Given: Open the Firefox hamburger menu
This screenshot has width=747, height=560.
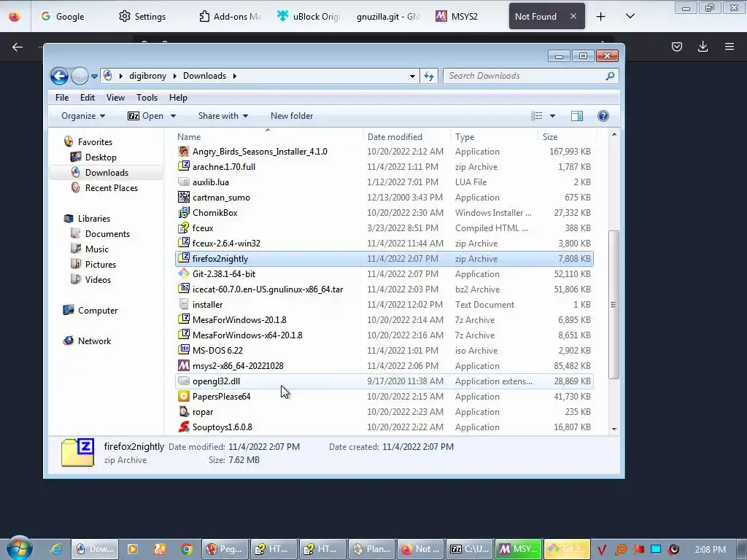Looking at the screenshot, I should click(x=729, y=46).
